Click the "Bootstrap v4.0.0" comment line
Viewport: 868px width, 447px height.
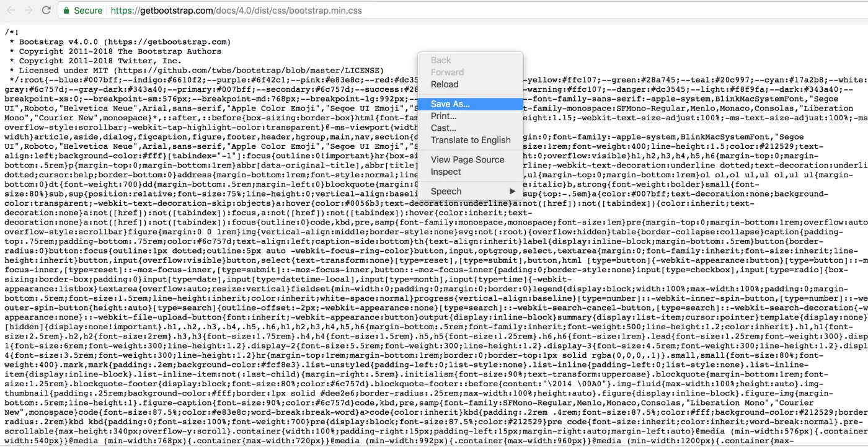(120, 42)
